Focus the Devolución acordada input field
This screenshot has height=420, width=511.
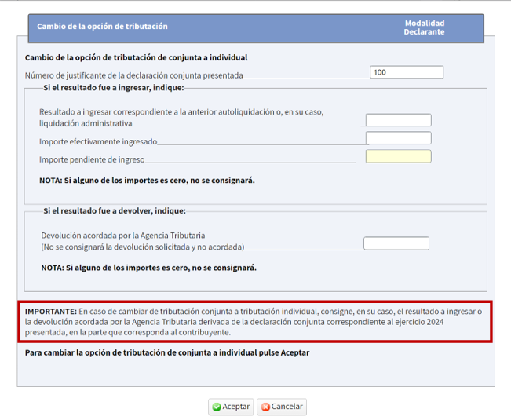pyautogui.click(x=396, y=243)
